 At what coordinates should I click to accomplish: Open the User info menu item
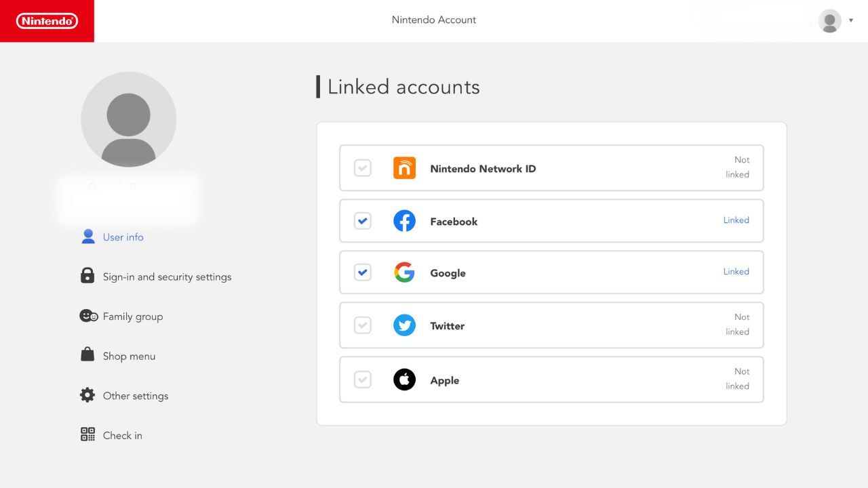(123, 237)
